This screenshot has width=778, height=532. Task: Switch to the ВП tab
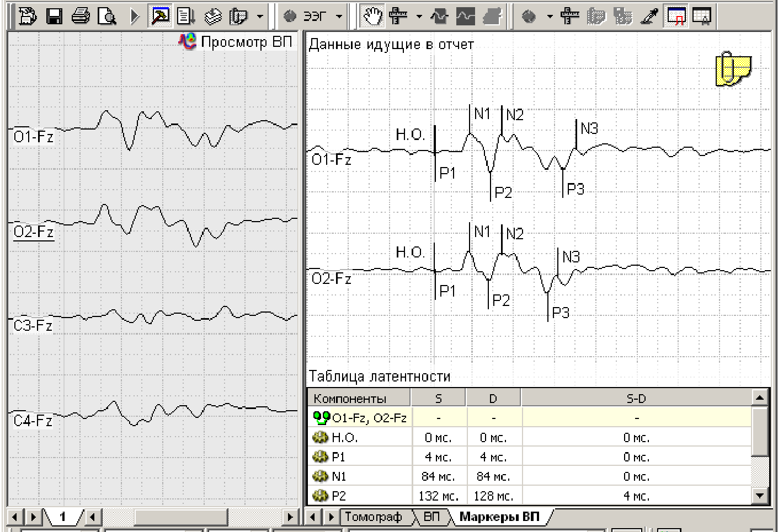coord(431,517)
